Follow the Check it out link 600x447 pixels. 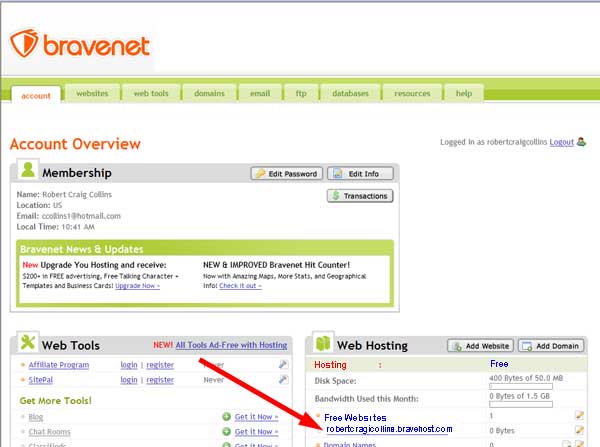pyautogui.click(x=240, y=286)
